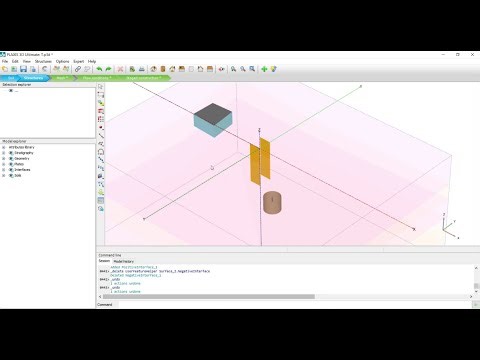Select the brown cylinder in 3D view

click(x=272, y=202)
